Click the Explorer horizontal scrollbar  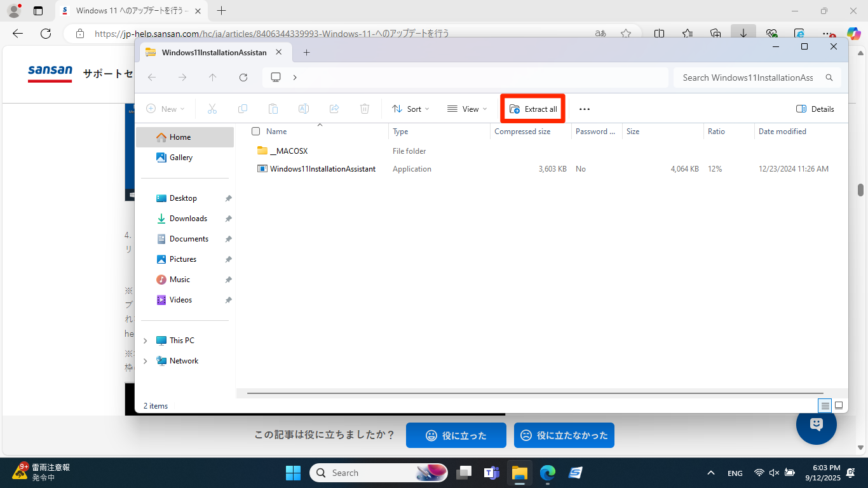click(x=535, y=394)
